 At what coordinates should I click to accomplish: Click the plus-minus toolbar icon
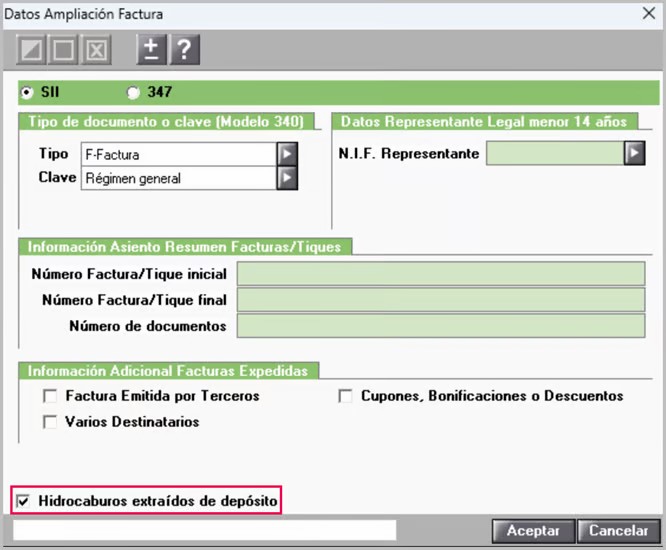pyautogui.click(x=151, y=50)
